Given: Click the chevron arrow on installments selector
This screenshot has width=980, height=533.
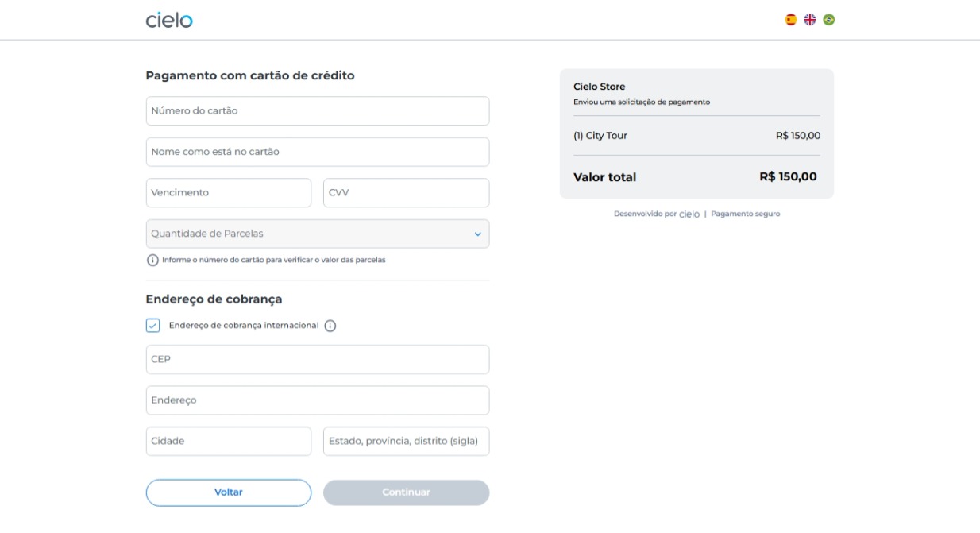Looking at the screenshot, I should [477, 234].
